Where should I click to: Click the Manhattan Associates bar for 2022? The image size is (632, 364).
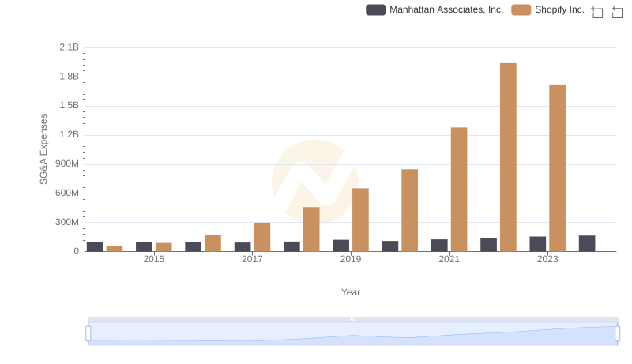[488, 245]
